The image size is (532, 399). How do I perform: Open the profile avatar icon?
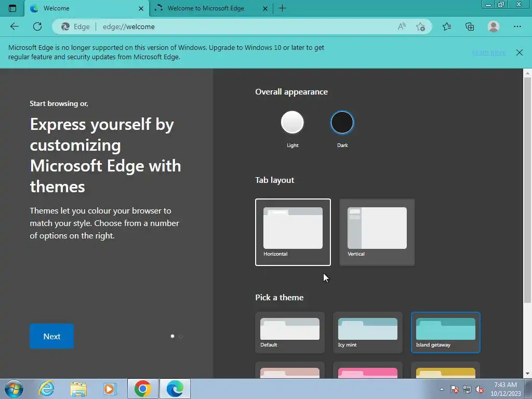pos(494,26)
